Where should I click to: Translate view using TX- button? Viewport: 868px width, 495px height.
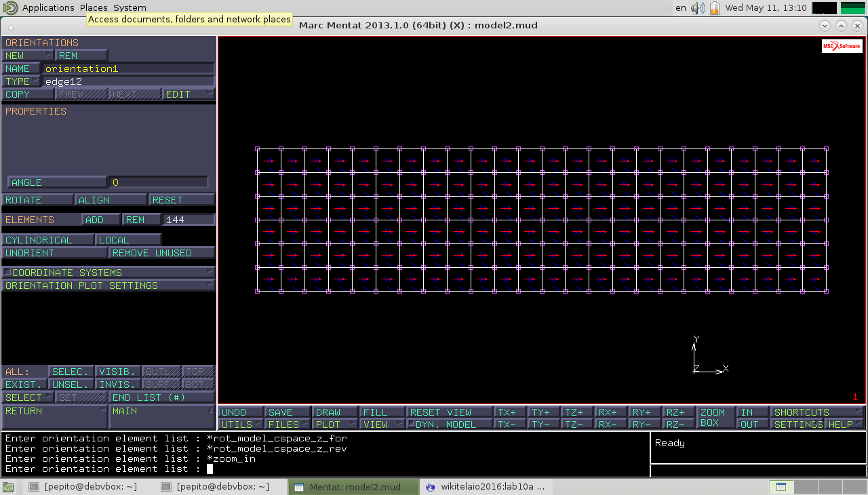[x=509, y=424]
